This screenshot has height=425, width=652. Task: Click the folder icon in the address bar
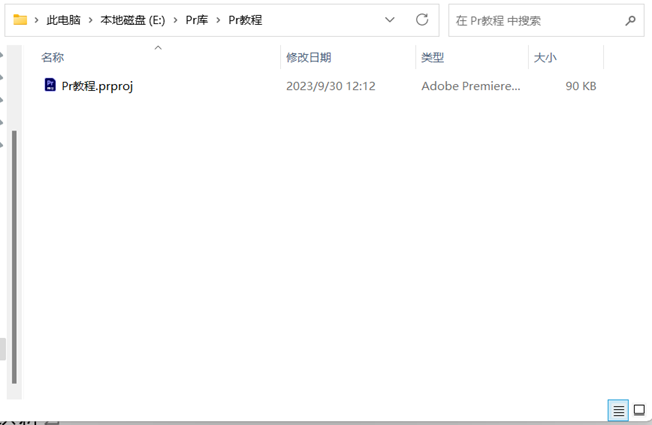pyautogui.click(x=20, y=20)
